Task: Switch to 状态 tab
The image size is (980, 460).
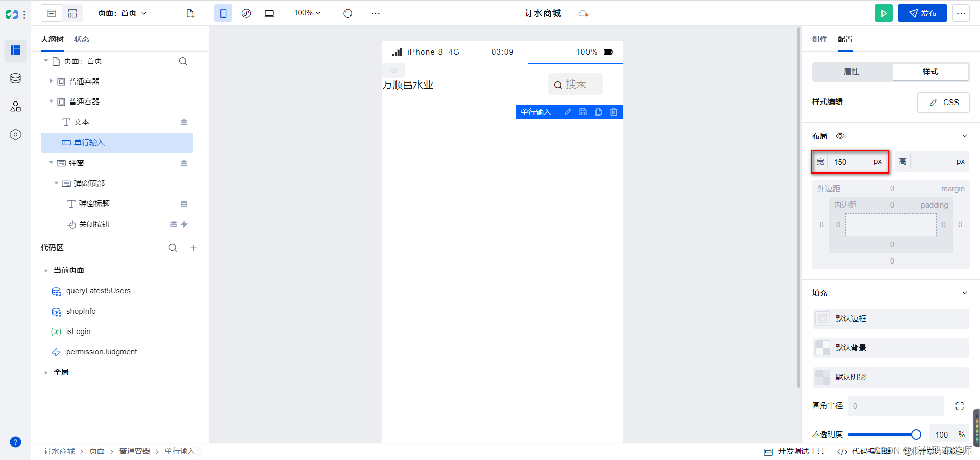Action: [82, 39]
